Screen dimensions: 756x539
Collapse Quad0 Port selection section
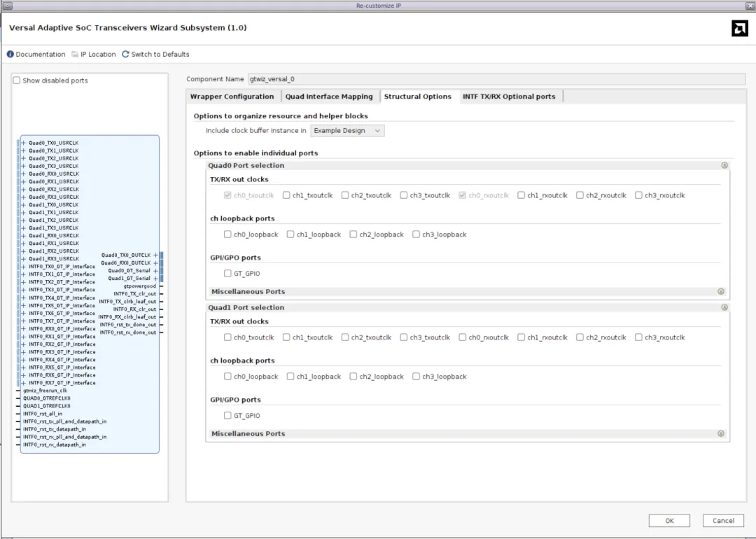pos(724,165)
